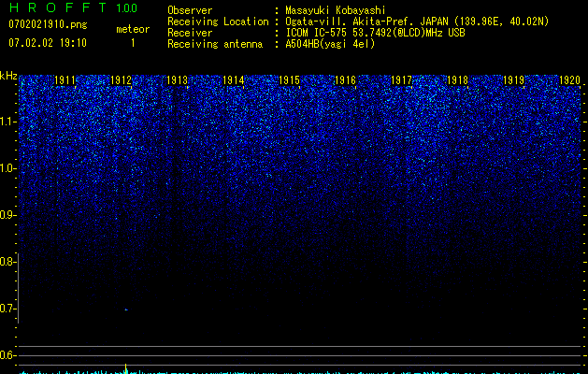Click the meteor echo dot near 0.7 kHz
Viewport: 588px width, 374px height.
pyautogui.click(x=126, y=309)
